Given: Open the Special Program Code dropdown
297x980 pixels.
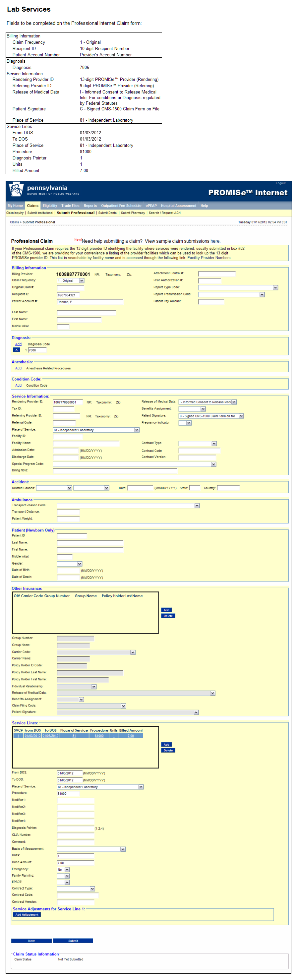Looking at the screenshot, I should coord(213,464).
